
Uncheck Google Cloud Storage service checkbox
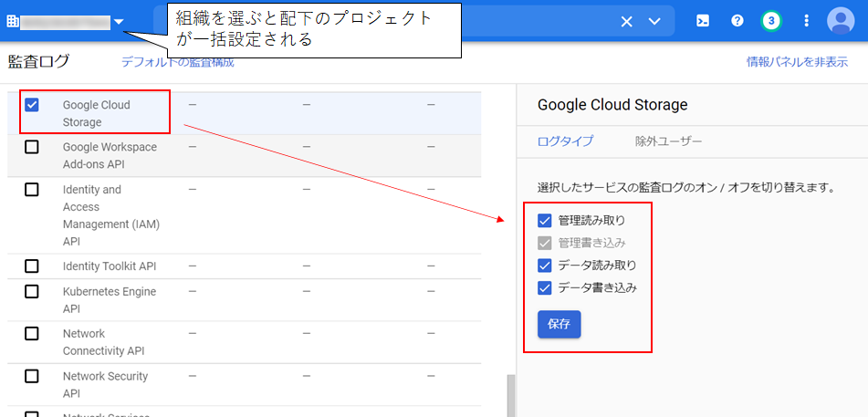click(x=32, y=105)
